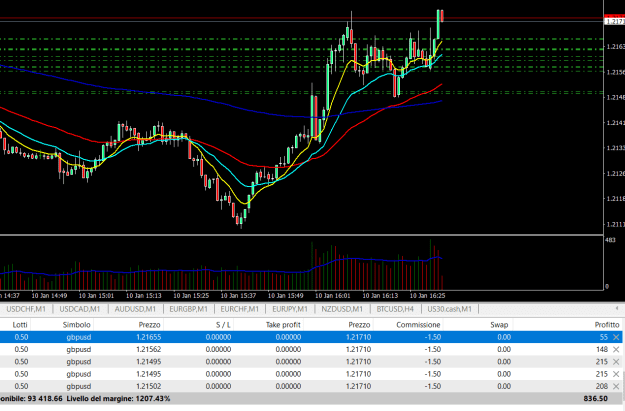Screen dimensions: 625x411
Task: Select the open price 1.21562 cell
Action: click(x=149, y=350)
